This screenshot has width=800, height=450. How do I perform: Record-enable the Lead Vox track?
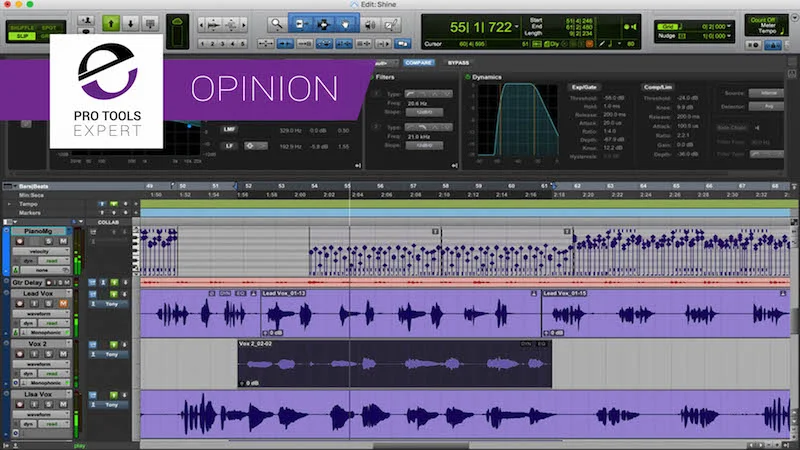point(20,304)
